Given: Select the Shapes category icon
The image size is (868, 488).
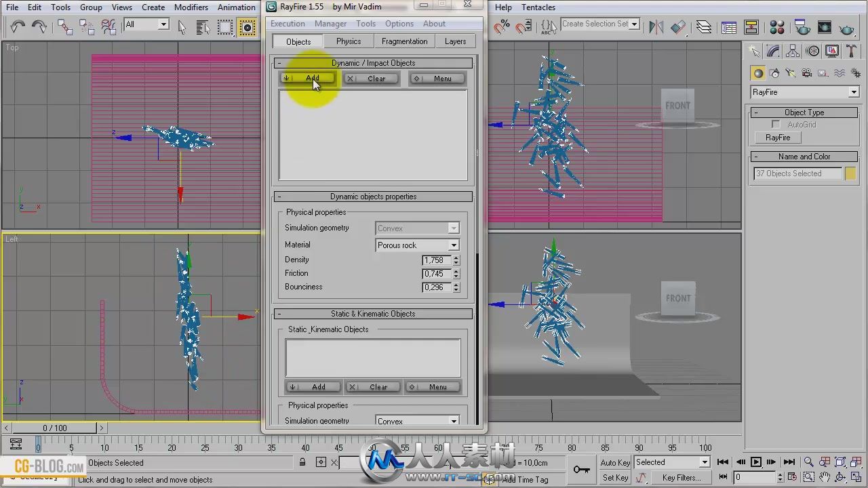Looking at the screenshot, I should 774,73.
